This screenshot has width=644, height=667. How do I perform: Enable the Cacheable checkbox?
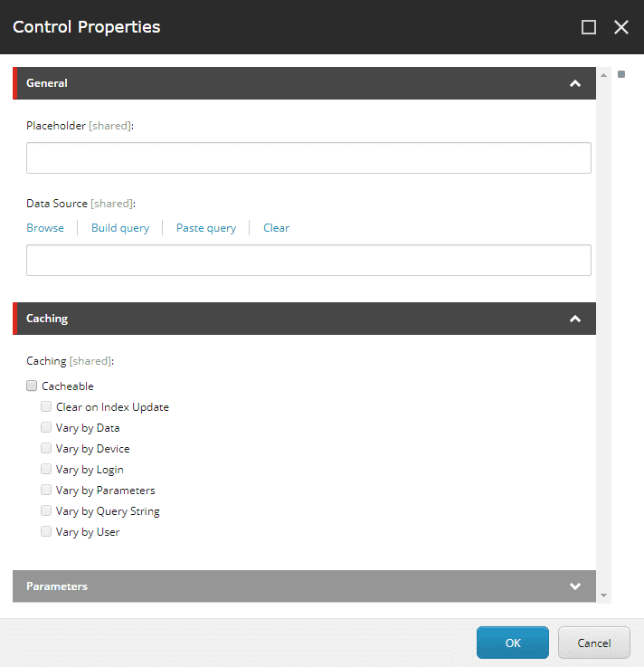(x=32, y=386)
